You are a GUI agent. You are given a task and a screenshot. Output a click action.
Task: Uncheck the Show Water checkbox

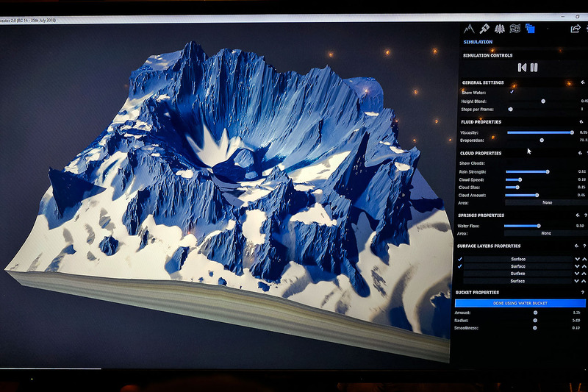(512, 91)
